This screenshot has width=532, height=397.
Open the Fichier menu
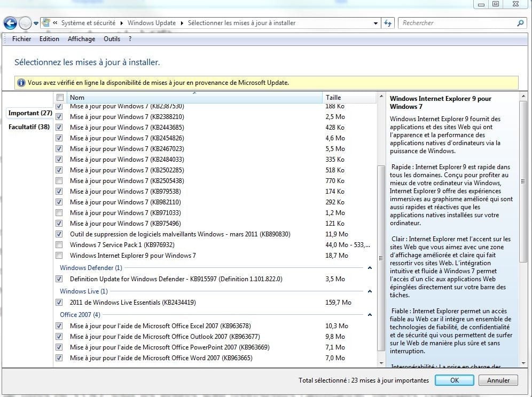(x=21, y=39)
